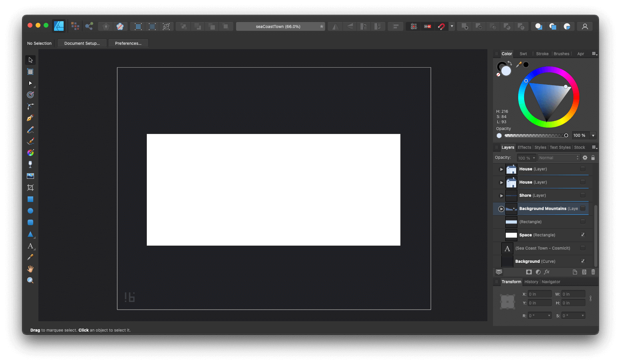This screenshot has height=364, width=621.
Task: Open the blend mode dropdown showing Normal
Action: coord(559,157)
